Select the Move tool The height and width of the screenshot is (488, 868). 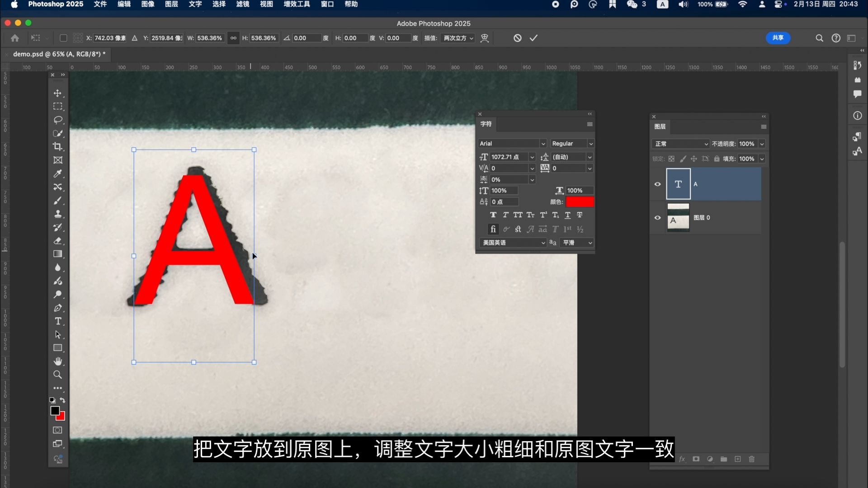click(58, 93)
